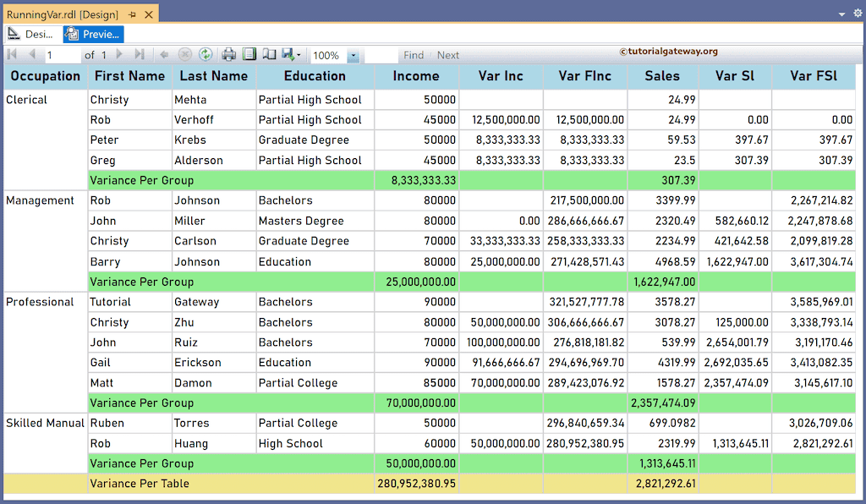Jump to the last report page

click(x=139, y=54)
